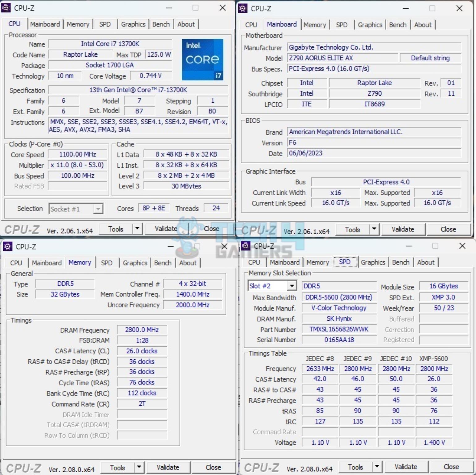This screenshot has height=475, width=476.
Task: Click CPU-Z app icon in Mainboard window
Action: tap(243, 8)
